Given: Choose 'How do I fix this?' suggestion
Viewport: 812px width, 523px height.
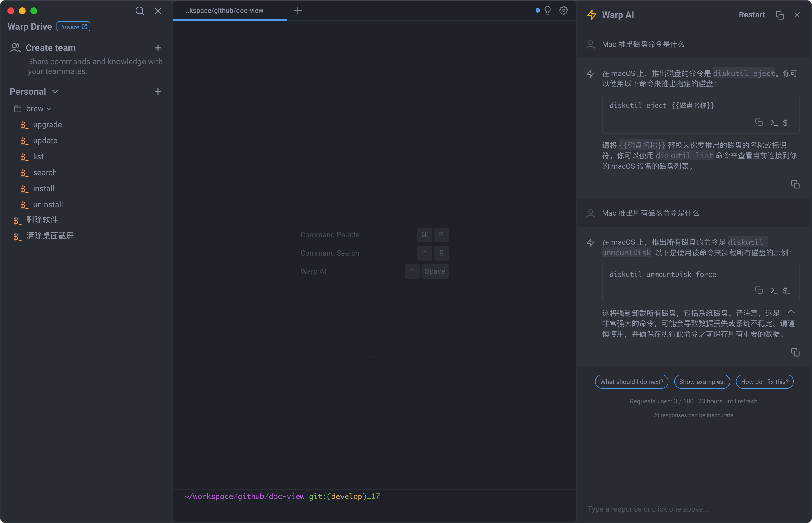Looking at the screenshot, I should [764, 382].
